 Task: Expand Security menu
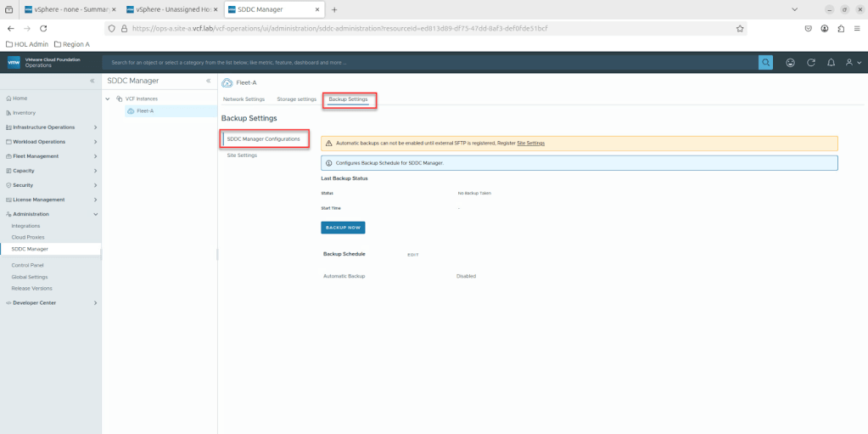pos(50,185)
